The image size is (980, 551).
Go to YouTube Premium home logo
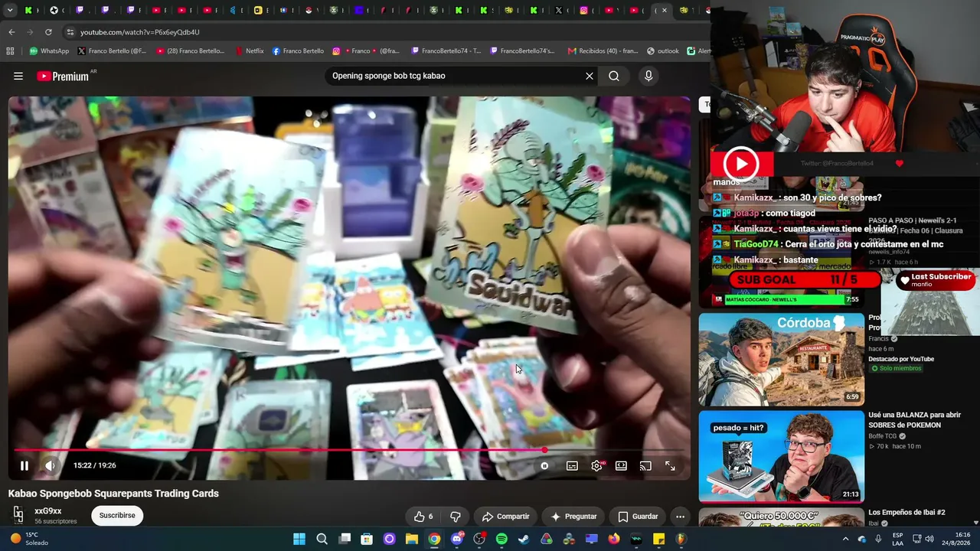(x=63, y=76)
